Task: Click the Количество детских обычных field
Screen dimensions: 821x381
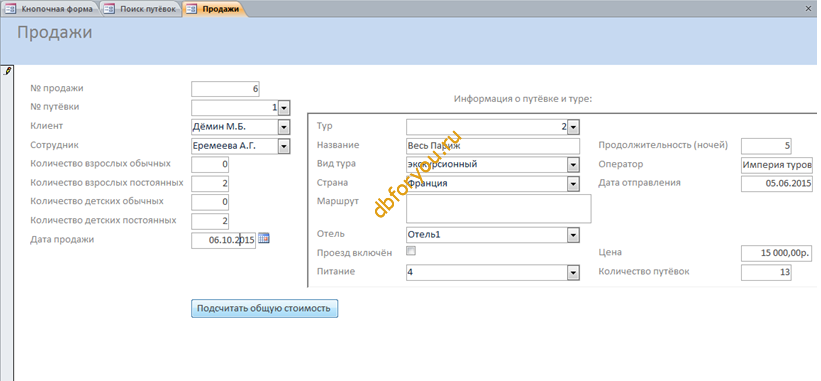Action: pyautogui.click(x=210, y=202)
